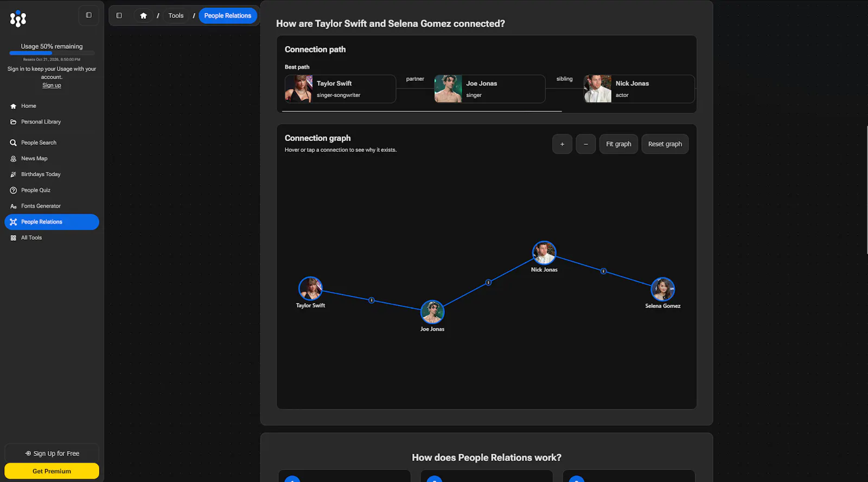Click info marker between Joe Jonas and Nick Jonas
This screenshot has height=482, width=868.
point(488,282)
